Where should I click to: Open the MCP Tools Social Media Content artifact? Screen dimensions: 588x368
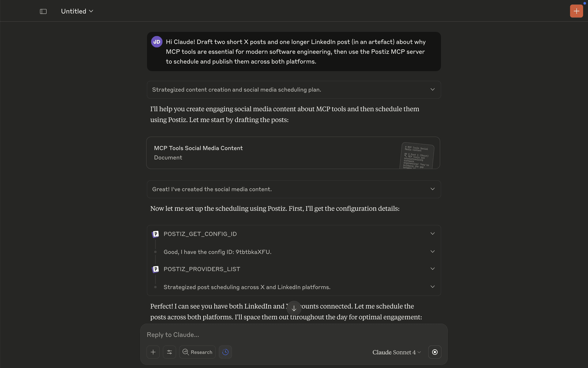click(245, 153)
